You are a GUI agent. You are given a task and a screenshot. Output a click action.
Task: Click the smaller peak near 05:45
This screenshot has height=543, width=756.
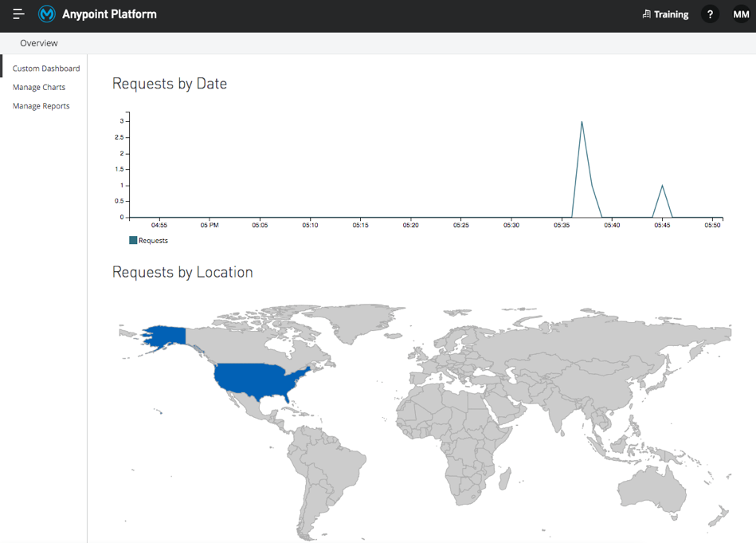click(x=662, y=186)
